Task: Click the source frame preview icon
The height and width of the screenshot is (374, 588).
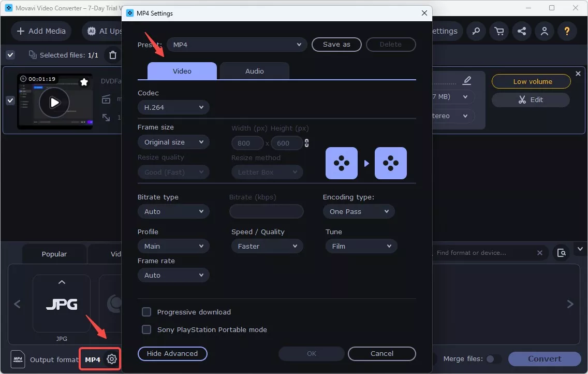Action: pyautogui.click(x=341, y=163)
